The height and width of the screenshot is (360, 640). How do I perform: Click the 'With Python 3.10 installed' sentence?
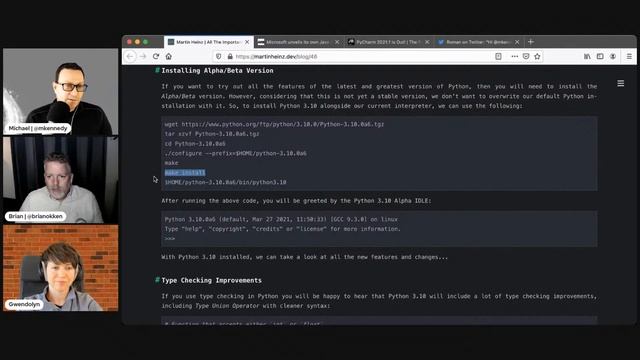click(x=304, y=257)
